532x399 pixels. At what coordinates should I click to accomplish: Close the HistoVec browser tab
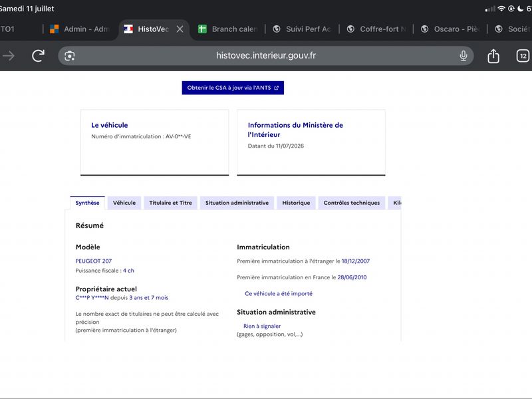tap(180, 29)
